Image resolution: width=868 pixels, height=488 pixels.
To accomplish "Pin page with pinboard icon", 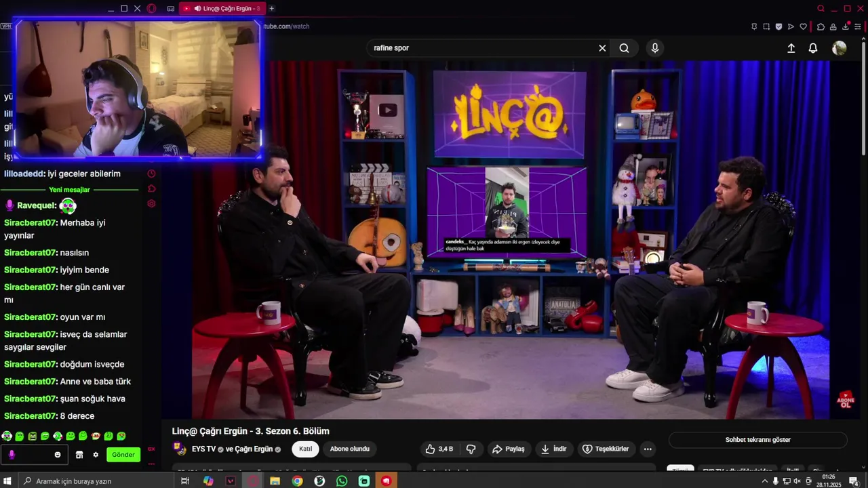I will [x=754, y=26].
